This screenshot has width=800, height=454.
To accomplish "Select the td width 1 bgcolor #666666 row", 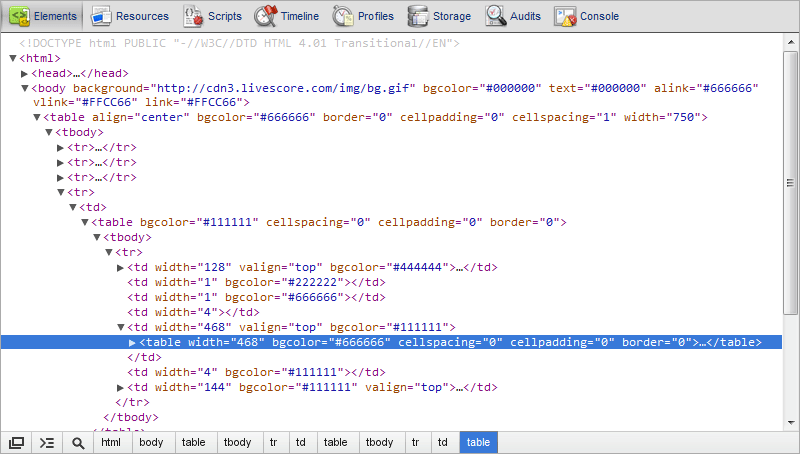I will pyautogui.click(x=256, y=297).
